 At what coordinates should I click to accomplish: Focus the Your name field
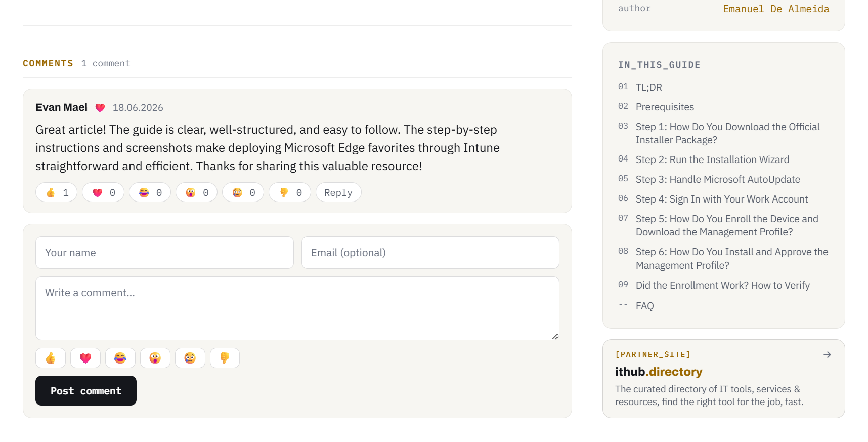tap(164, 253)
